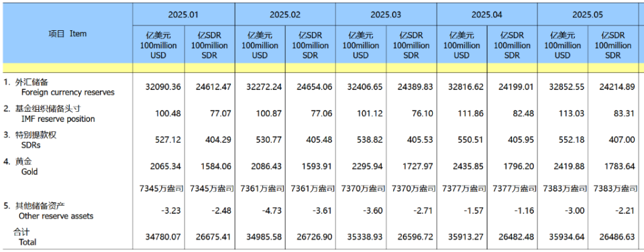
Task: Click 7370万盎司 under 2025.03 USD column
Action: click(x=361, y=188)
